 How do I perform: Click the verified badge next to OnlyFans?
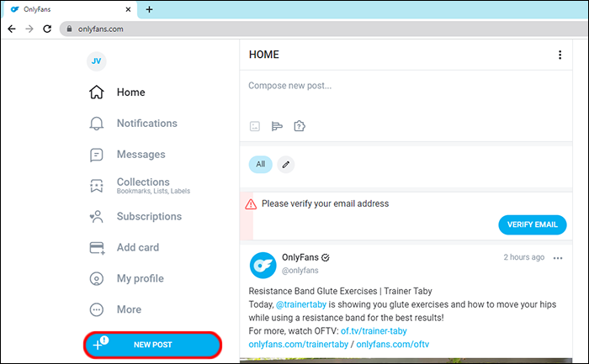coord(326,257)
